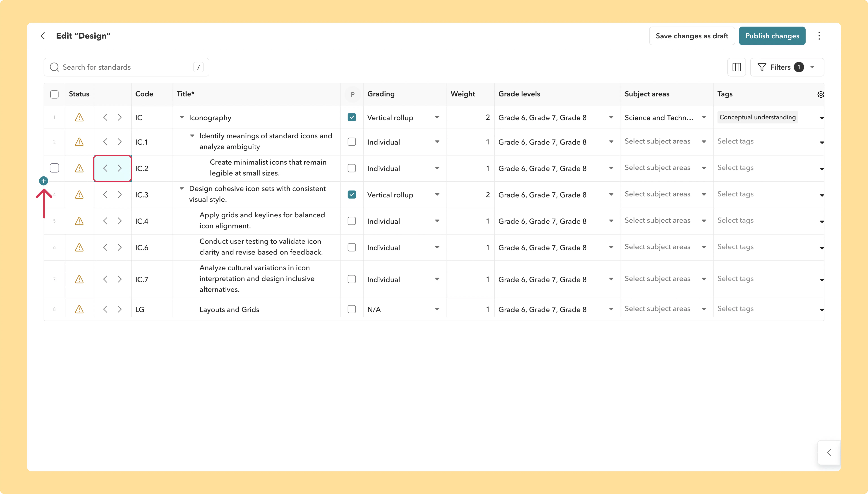This screenshot has height=494, width=868.
Task: Collapse the Iconography tree row
Action: tap(182, 117)
